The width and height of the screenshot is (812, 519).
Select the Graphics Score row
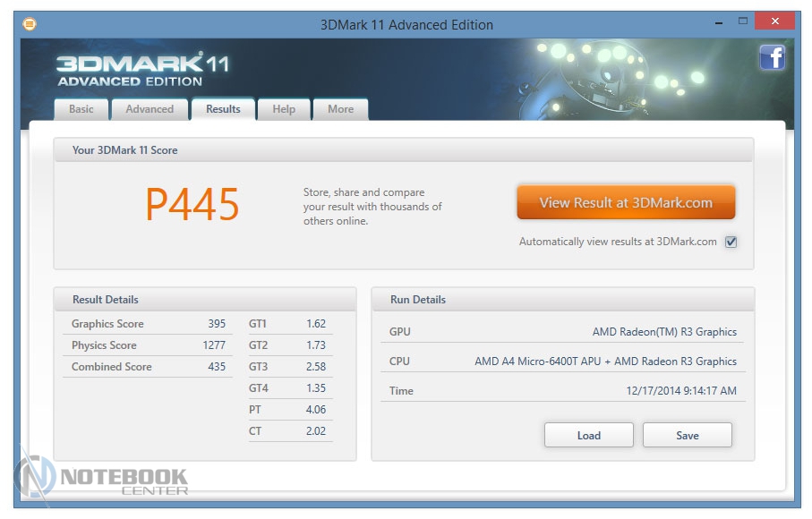pos(148,324)
